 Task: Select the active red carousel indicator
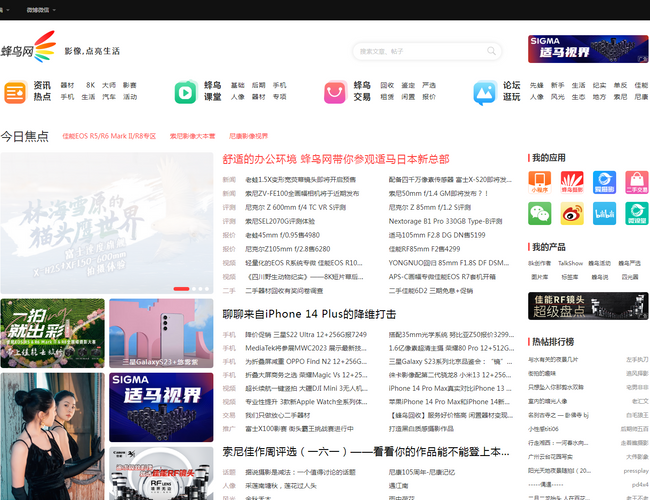181,289
